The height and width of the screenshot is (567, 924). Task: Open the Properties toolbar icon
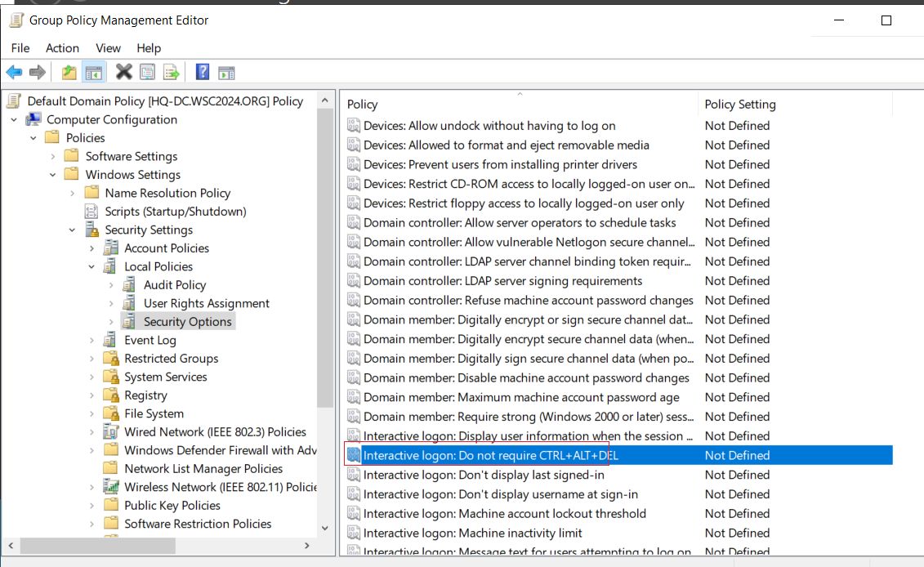coord(147,73)
